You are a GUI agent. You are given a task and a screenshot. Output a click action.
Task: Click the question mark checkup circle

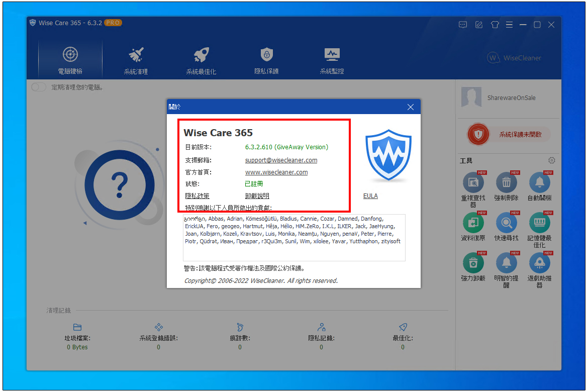[x=120, y=185]
